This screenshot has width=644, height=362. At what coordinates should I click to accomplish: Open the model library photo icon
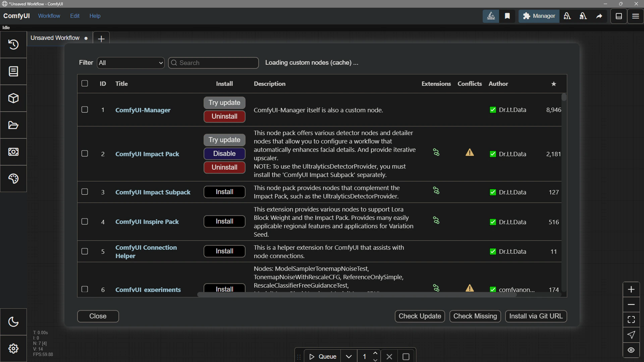point(13,152)
